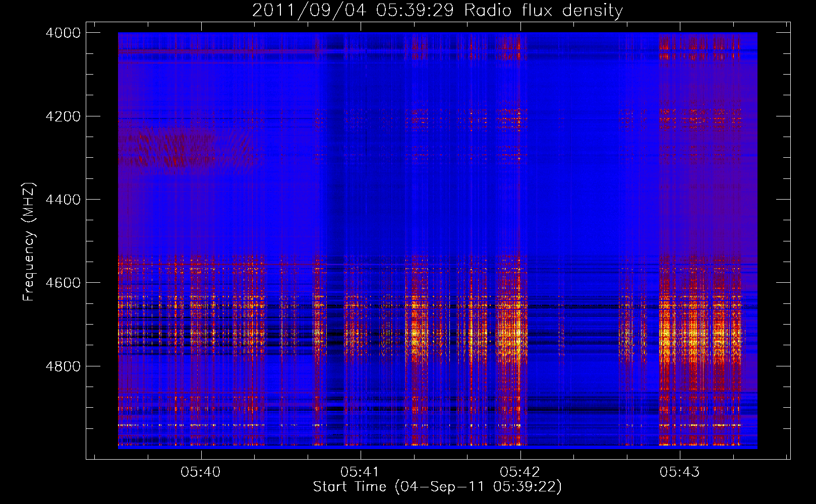
Task: Select the 4600 frequency axis label
Action: coord(63,283)
